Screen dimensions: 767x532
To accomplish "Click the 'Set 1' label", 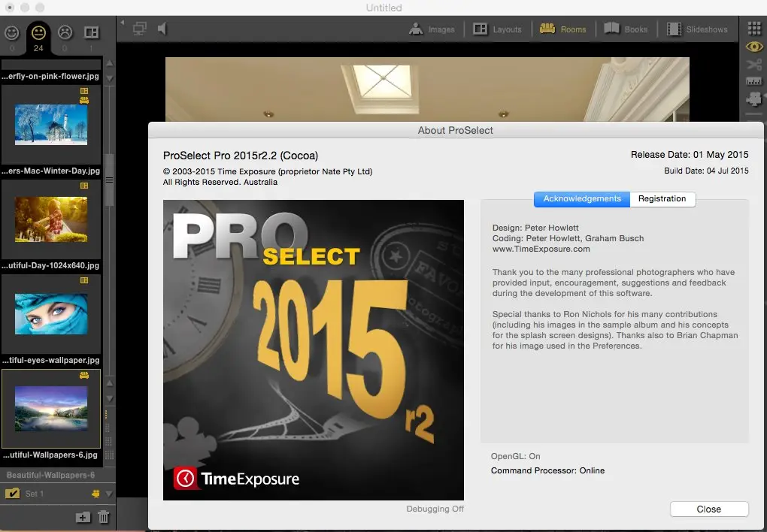I will coord(35,494).
